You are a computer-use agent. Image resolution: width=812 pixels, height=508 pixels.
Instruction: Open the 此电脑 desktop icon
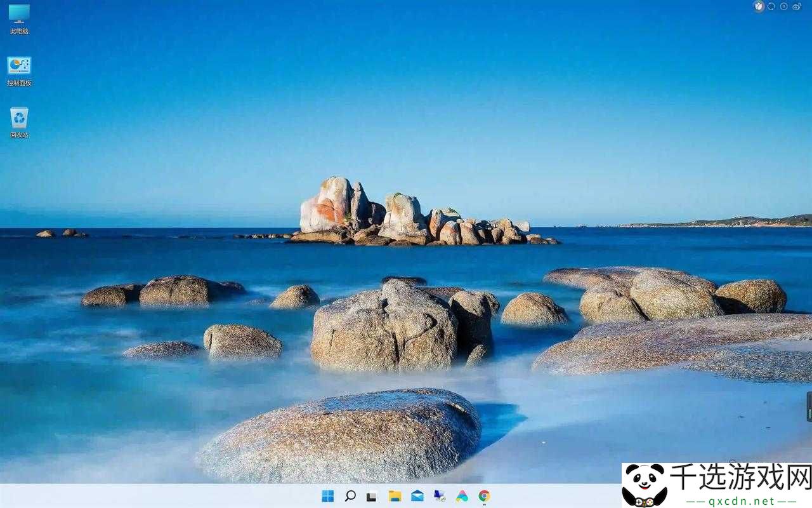pyautogui.click(x=19, y=13)
